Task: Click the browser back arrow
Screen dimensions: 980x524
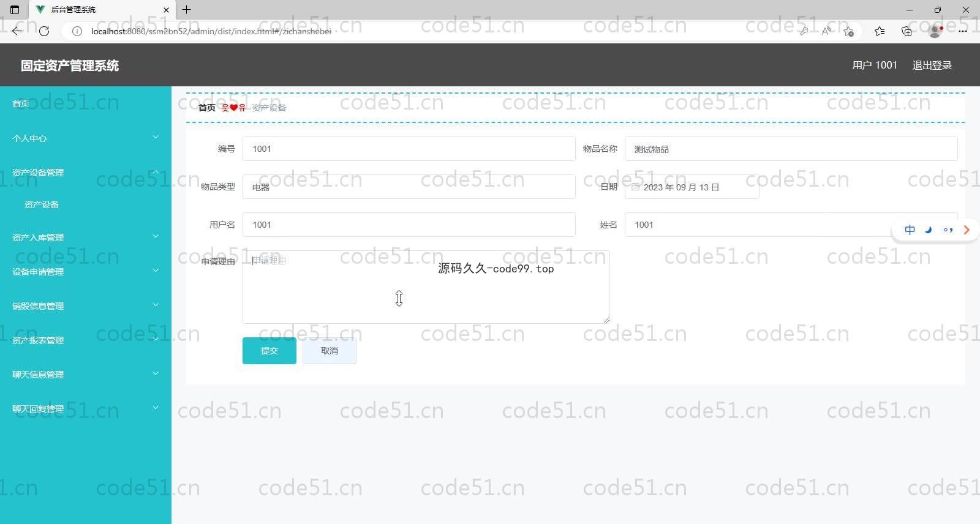Action: (17, 31)
